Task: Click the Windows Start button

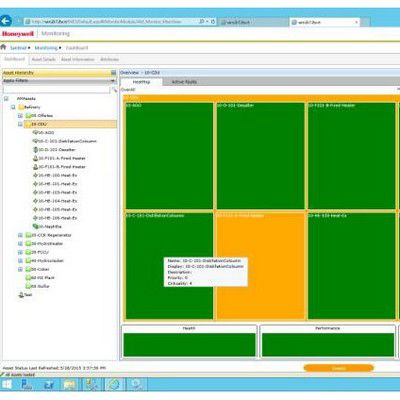Action: pyautogui.click(x=7, y=385)
